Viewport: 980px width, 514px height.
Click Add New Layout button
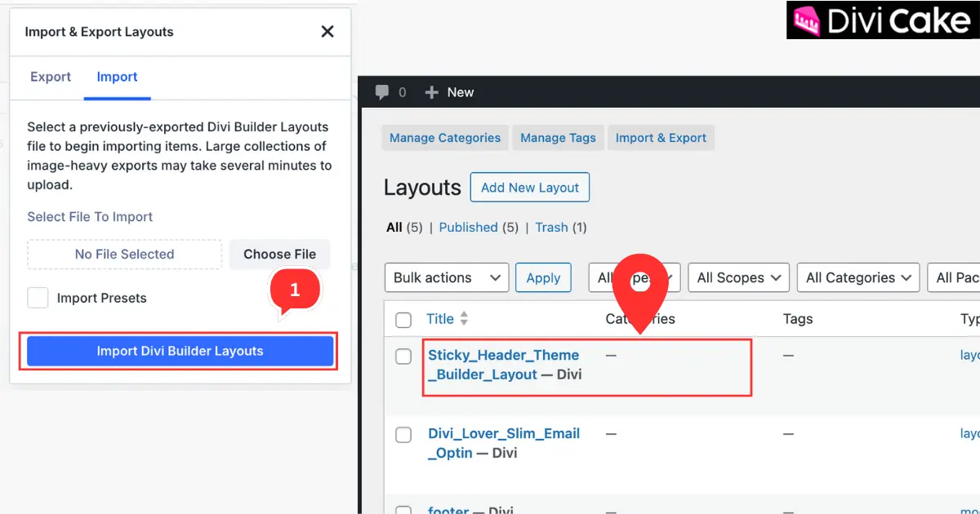[x=530, y=188]
